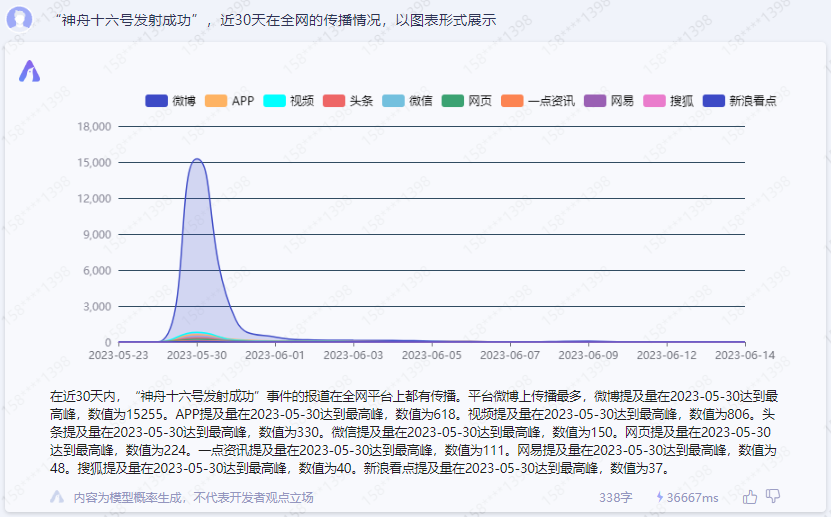Click the 2023-06-09 x-axis label
831x517 pixels.
[x=588, y=355]
